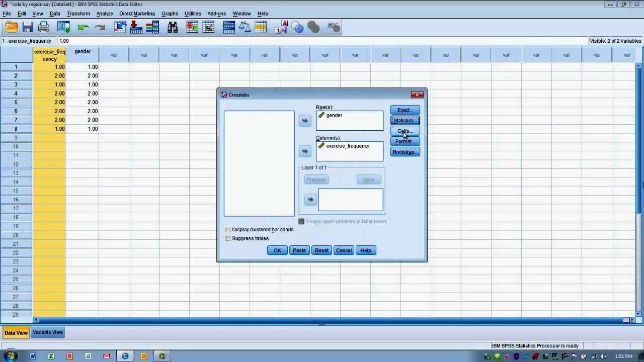The height and width of the screenshot is (362, 644).
Task: Switch to Data View tab
Action: [16, 333]
